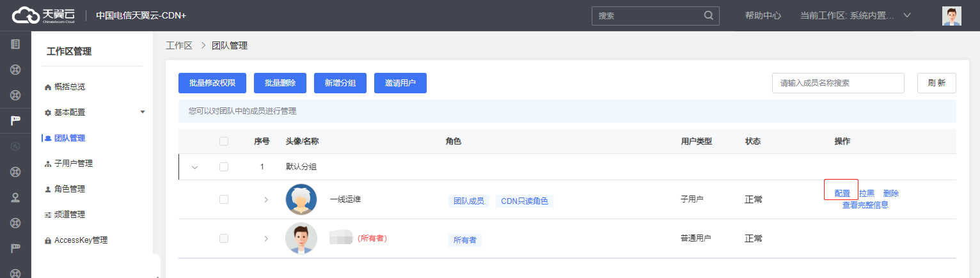The height and width of the screenshot is (278, 980).
Task: Click the search magnifier icon in header
Action: pyautogui.click(x=708, y=15)
